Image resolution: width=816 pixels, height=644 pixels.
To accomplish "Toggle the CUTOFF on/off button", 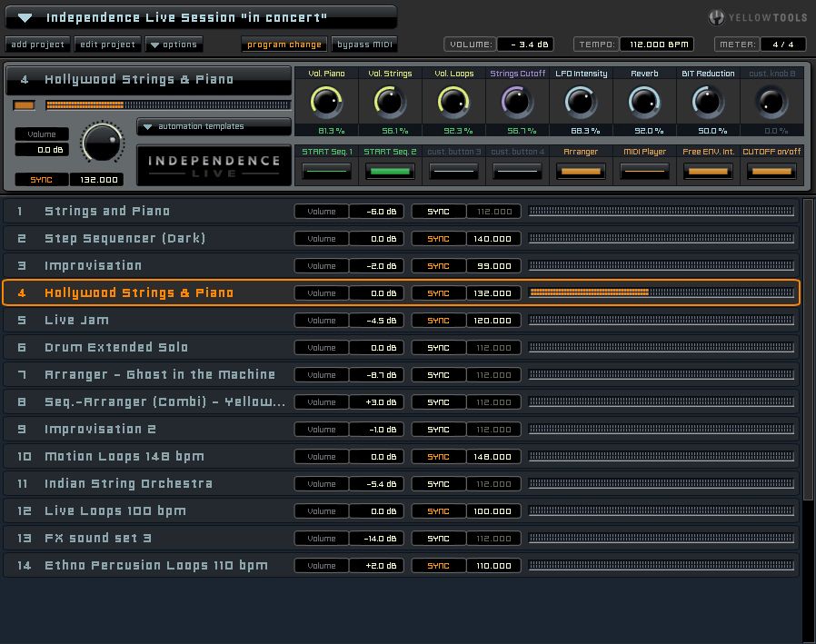I will pyautogui.click(x=771, y=171).
